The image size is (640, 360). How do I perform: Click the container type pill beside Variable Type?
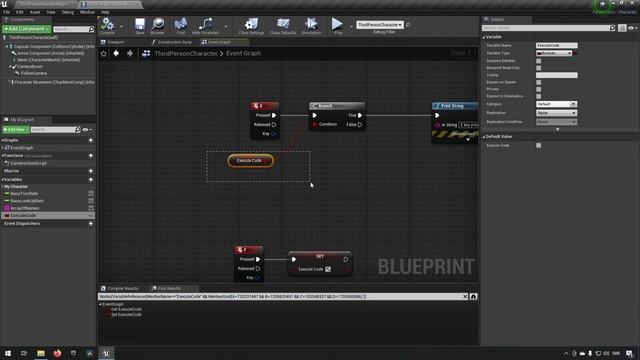(x=575, y=53)
